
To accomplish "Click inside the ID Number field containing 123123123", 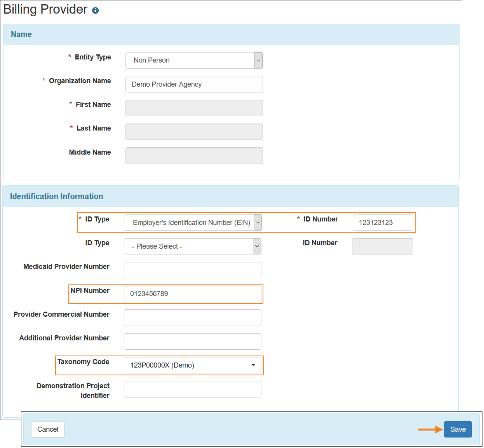I will (383, 222).
